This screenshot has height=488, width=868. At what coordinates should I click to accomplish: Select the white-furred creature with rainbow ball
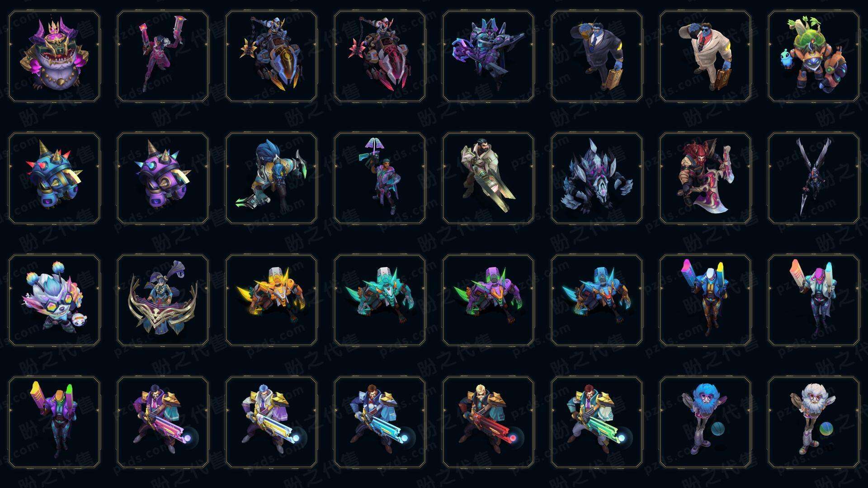click(814, 422)
